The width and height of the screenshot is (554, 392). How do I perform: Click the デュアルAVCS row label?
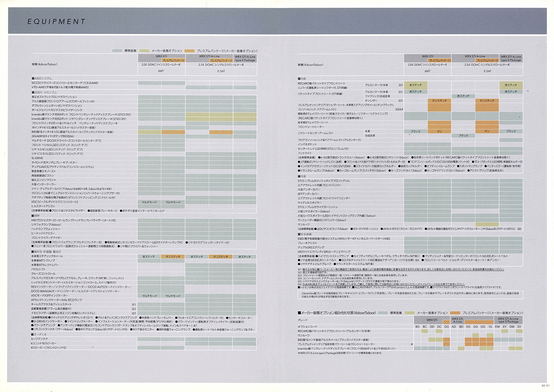click(x=63, y=167)
